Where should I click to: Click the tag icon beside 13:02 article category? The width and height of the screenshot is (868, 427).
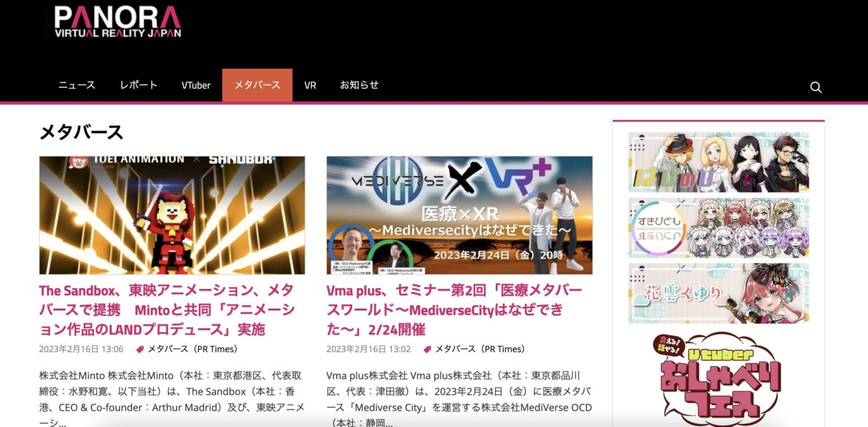[x=427, y=350]
